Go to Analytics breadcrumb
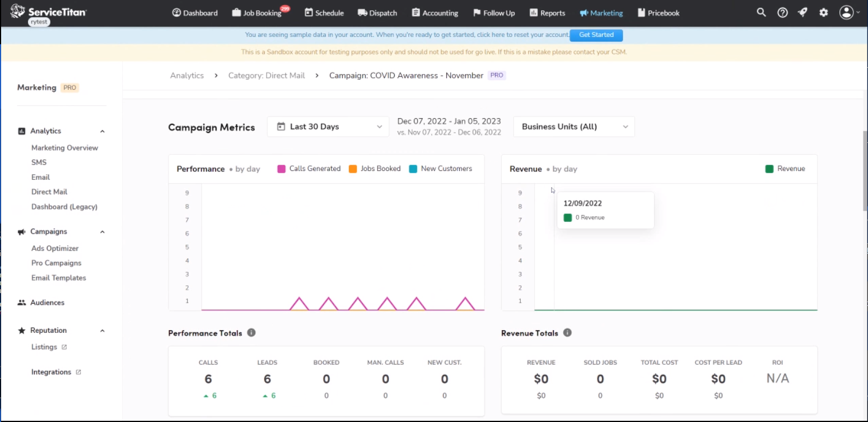The width and height of the screenshot is (868, 422). coord(187,76)
